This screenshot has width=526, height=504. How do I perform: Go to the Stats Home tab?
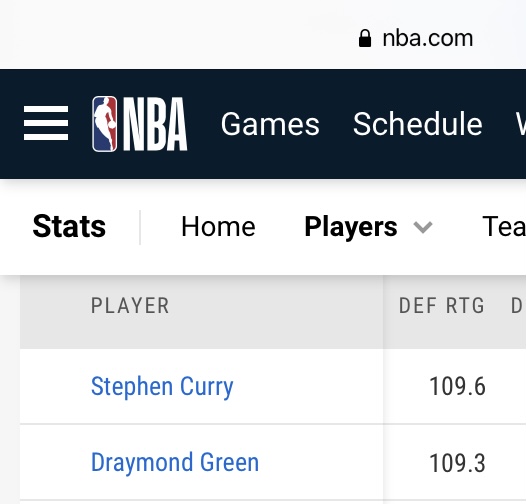point(218,226)
